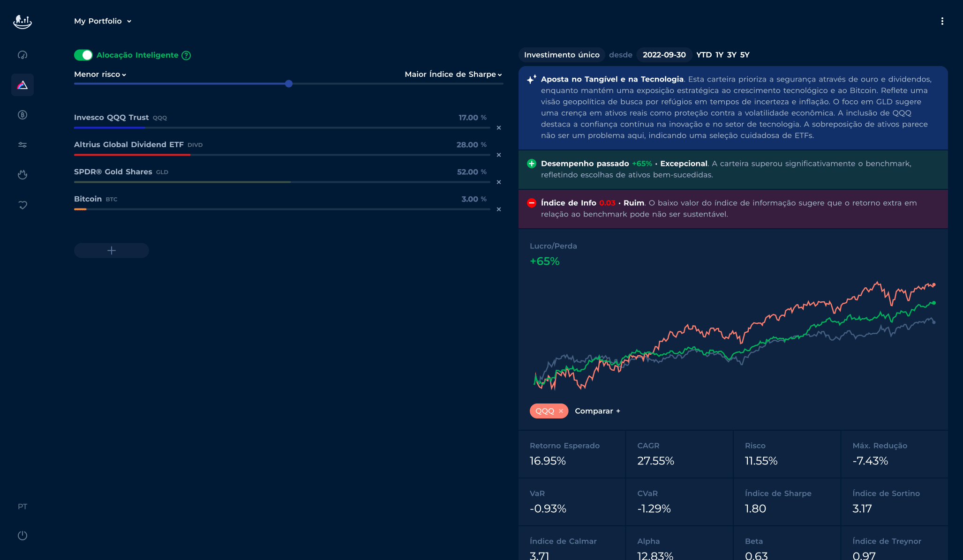Image resolution: width=963 pixels, height=560 pixels.
Task: Click the 17.00 % QQQ weight value
Action: pyautogui.click(x=472, y=118)
